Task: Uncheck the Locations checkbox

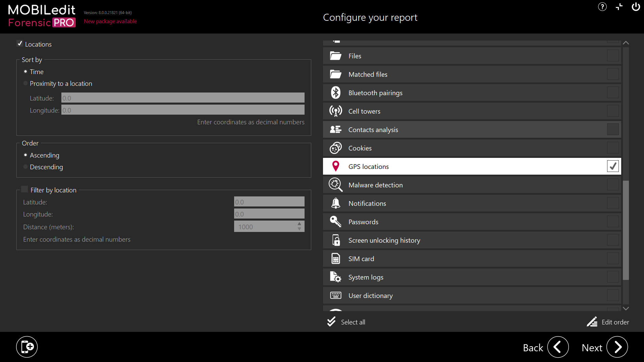Action: point(20,44)
